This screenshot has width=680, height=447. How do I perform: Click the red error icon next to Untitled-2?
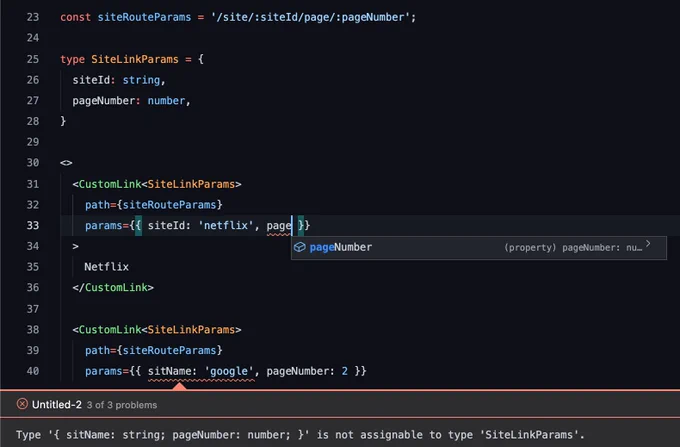(x=22, y=404)
